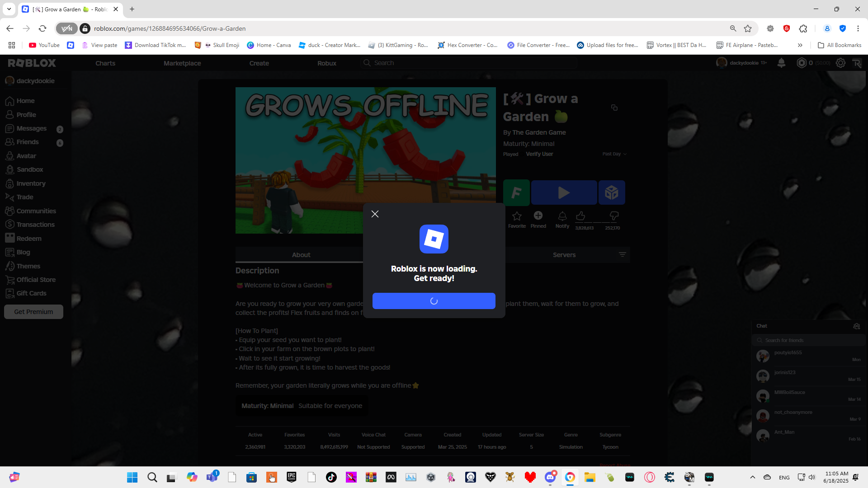Toggle Notify for this game
868x488 pixels.
pyautogui.click(x=562, y=220)
